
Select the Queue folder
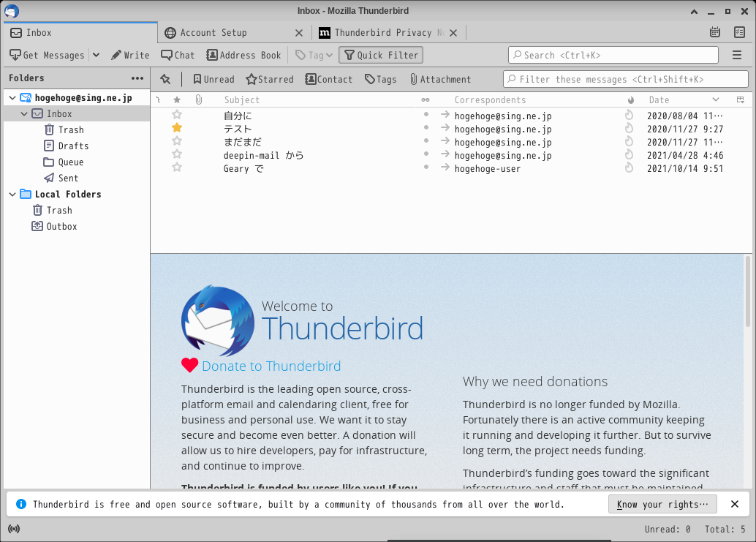[x=64, y=162]
